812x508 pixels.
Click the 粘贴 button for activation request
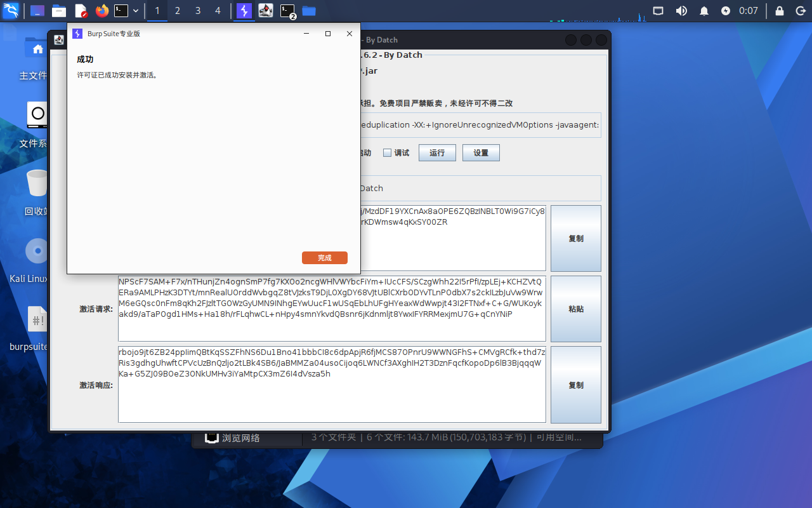click(x=576, y=309)
